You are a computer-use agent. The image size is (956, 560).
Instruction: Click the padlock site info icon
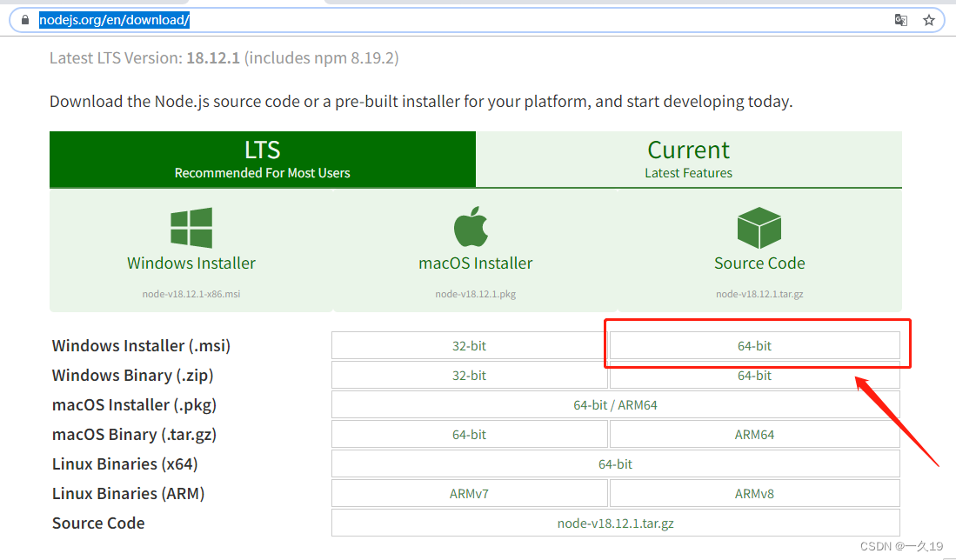pyautogui.click(x=25, y=20)
